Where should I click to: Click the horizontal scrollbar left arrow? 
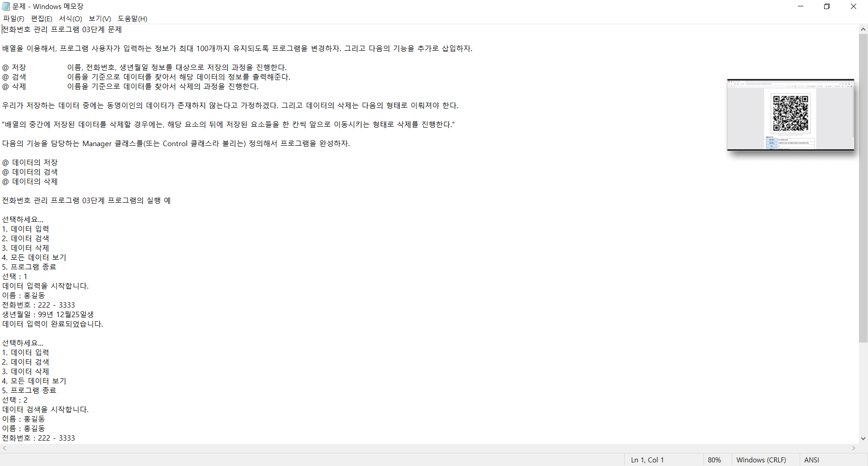coord(5,448)
